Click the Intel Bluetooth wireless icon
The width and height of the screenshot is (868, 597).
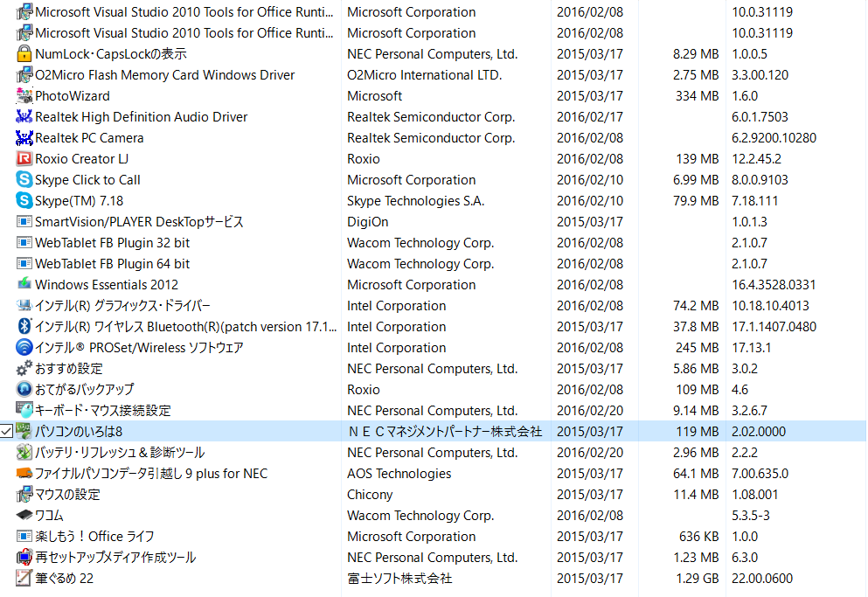(24, 327)
